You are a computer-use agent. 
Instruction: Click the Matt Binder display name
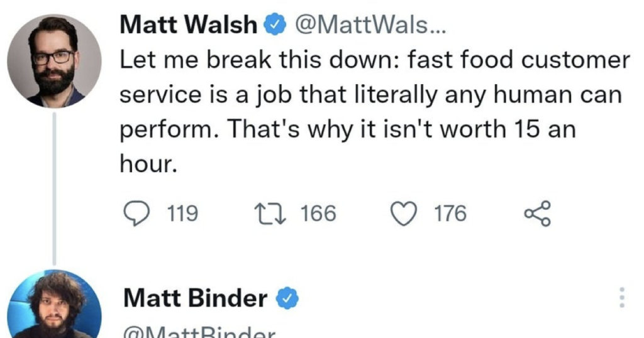[195, 298]
